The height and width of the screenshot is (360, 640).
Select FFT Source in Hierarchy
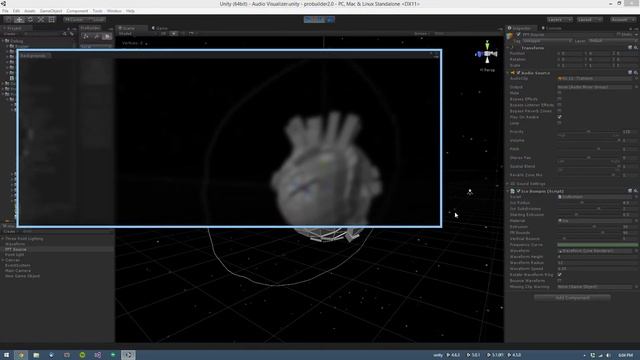click(x=16, y=249)
